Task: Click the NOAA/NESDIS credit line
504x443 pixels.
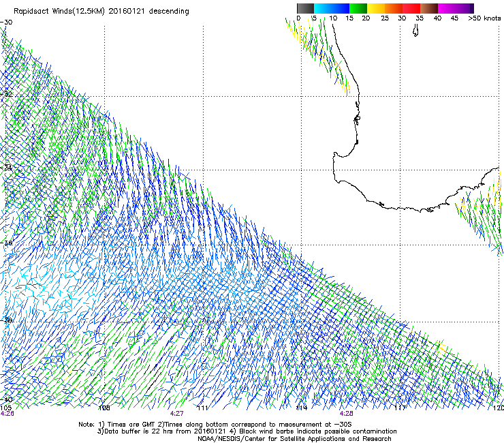Action: pos(294,439)
